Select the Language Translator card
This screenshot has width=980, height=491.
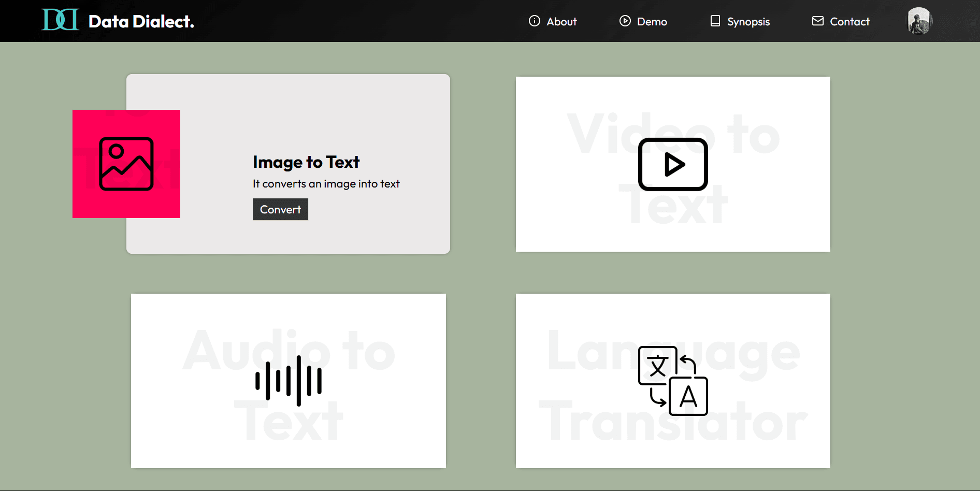click(673, 381)
